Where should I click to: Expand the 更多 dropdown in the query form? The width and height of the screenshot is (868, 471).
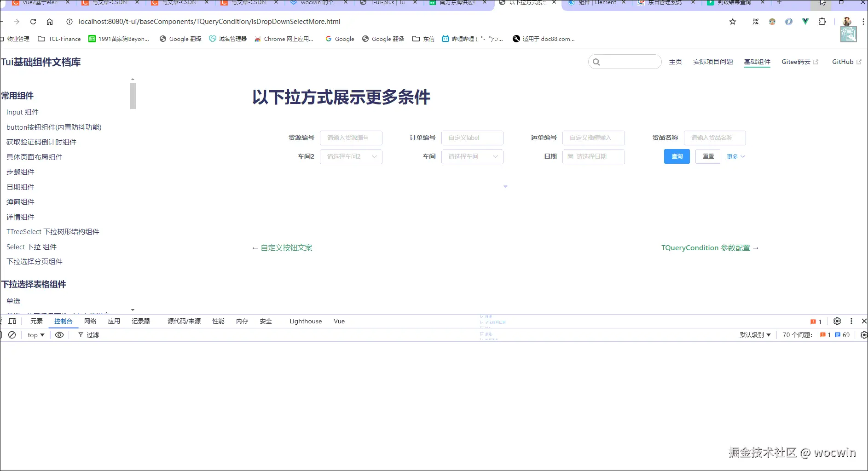coord(735,156)
